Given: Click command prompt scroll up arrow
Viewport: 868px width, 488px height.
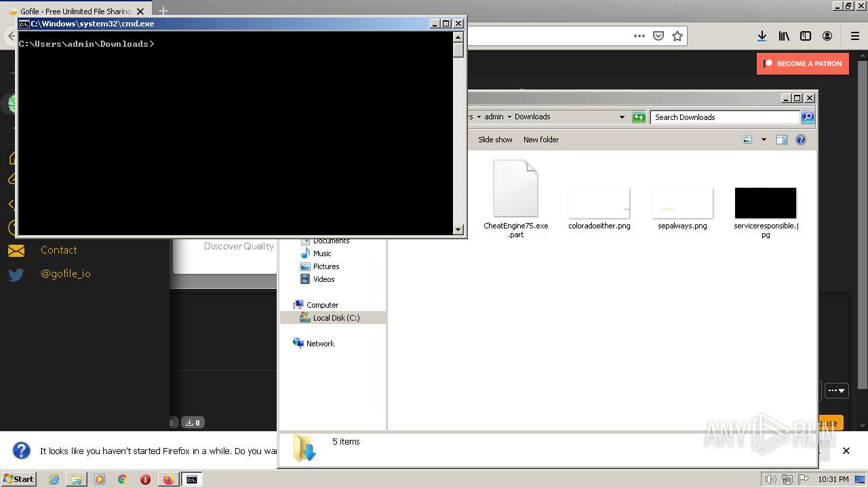Looking at the screenshot, I should tap(458, 37).
